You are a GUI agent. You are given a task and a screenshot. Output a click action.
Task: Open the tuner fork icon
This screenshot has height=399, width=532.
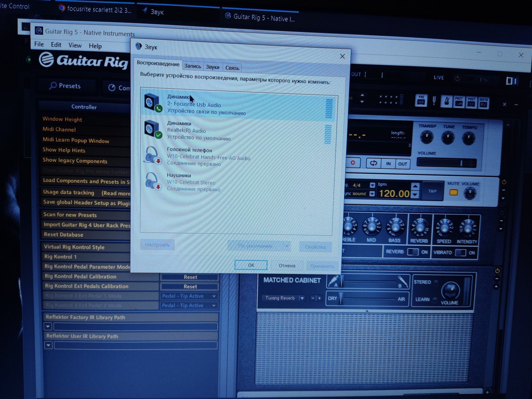[434, 101]
